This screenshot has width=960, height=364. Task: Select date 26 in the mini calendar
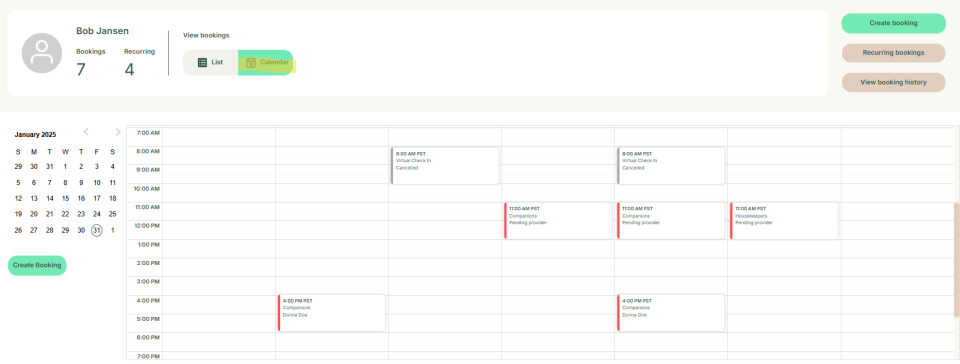[x=18, y=230]
